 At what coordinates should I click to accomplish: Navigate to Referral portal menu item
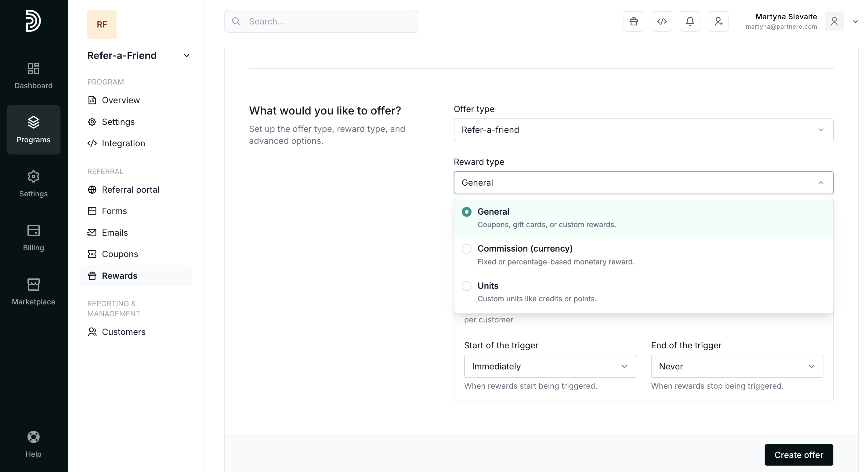coord(130,190)
